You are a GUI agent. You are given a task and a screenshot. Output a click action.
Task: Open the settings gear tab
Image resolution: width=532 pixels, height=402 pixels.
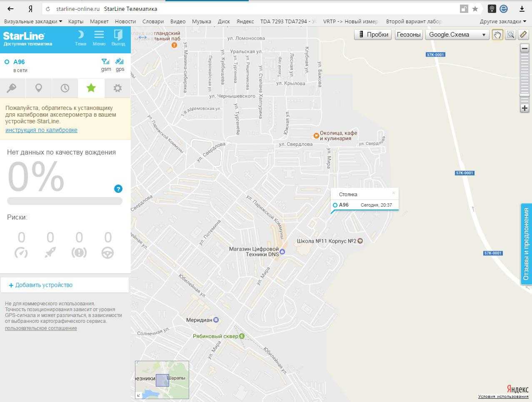[117, 88]
